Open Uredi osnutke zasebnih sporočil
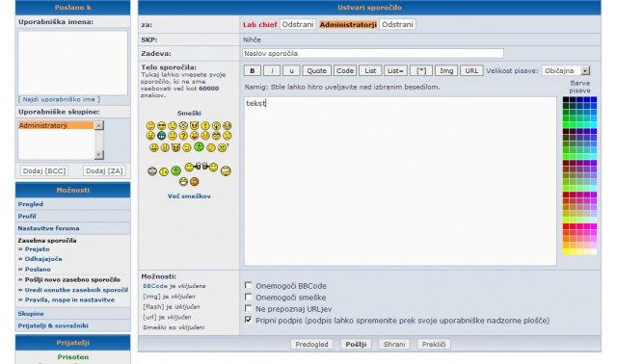617x364 pixels. coord(76,290)
